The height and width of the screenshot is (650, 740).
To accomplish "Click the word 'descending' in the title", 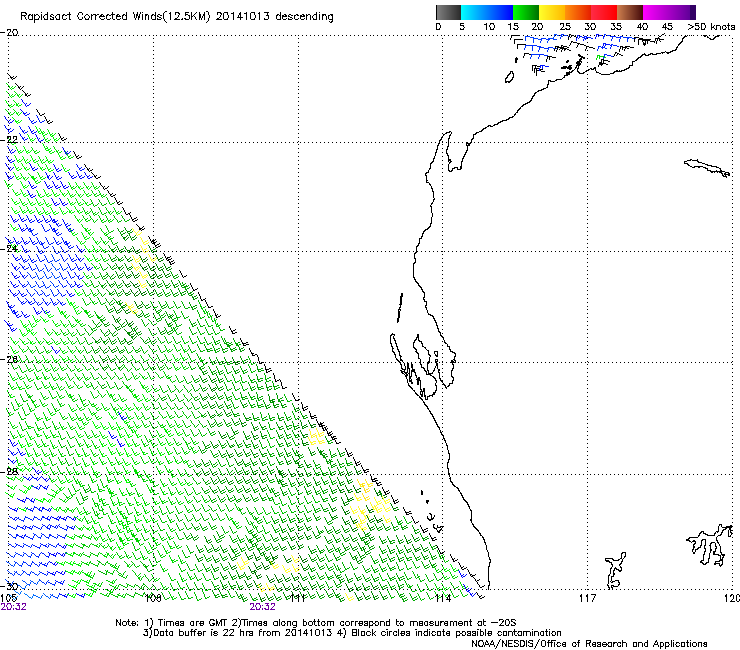I will [304, 17].
